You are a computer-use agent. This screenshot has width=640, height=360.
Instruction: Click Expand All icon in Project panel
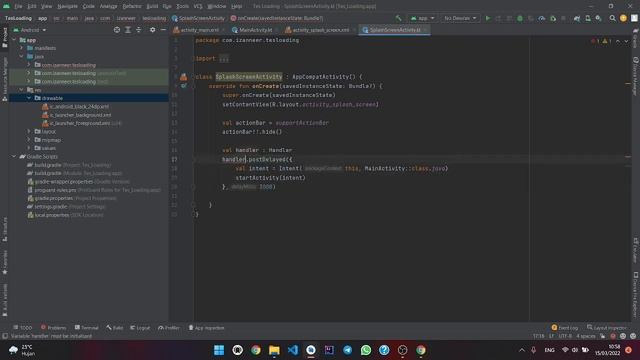(128, 30)
